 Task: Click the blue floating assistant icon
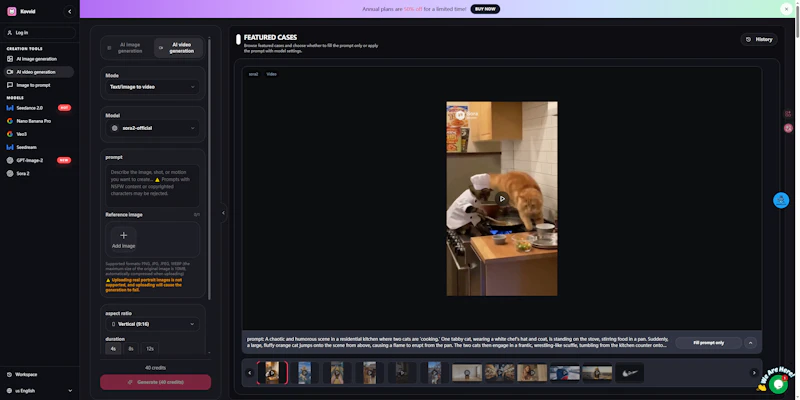pyautogui.click(x=781, y=200)
